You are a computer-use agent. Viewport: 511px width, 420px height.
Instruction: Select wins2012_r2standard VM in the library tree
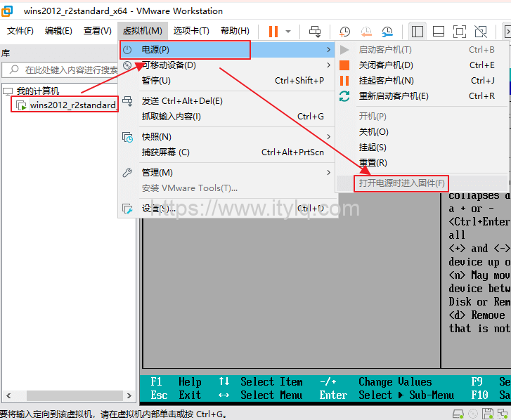pos(72,105)
